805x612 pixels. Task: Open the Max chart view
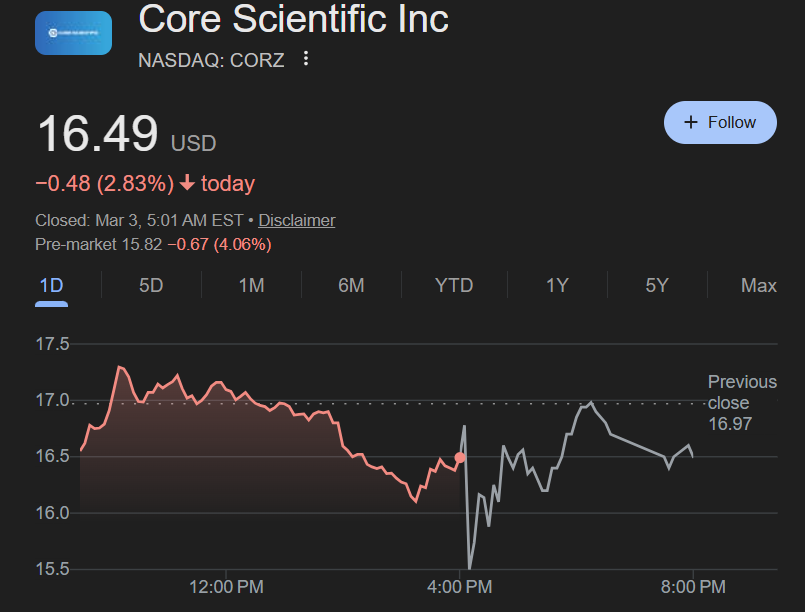(x=758, y=285)
